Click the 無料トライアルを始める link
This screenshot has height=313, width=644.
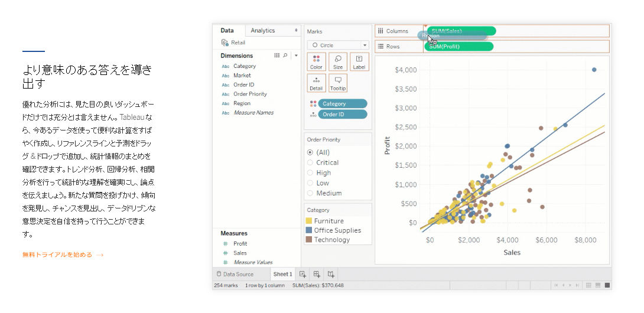click(x=63, y=255)
